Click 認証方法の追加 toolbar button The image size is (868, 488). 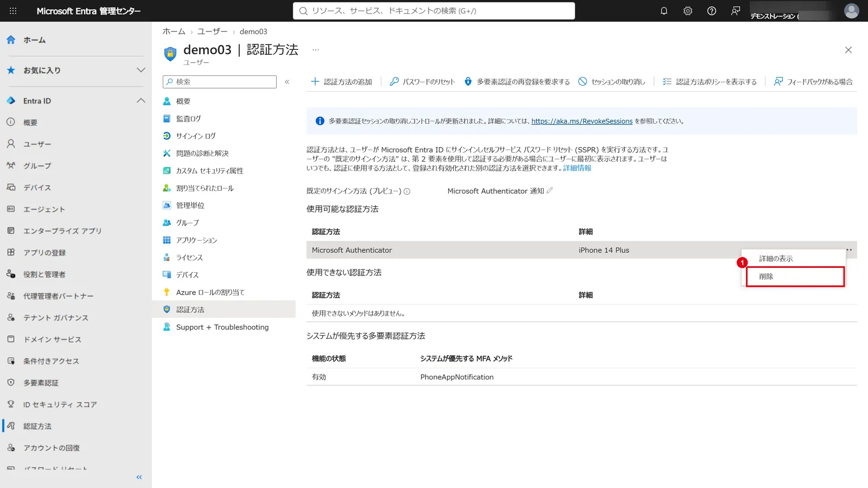341,82
